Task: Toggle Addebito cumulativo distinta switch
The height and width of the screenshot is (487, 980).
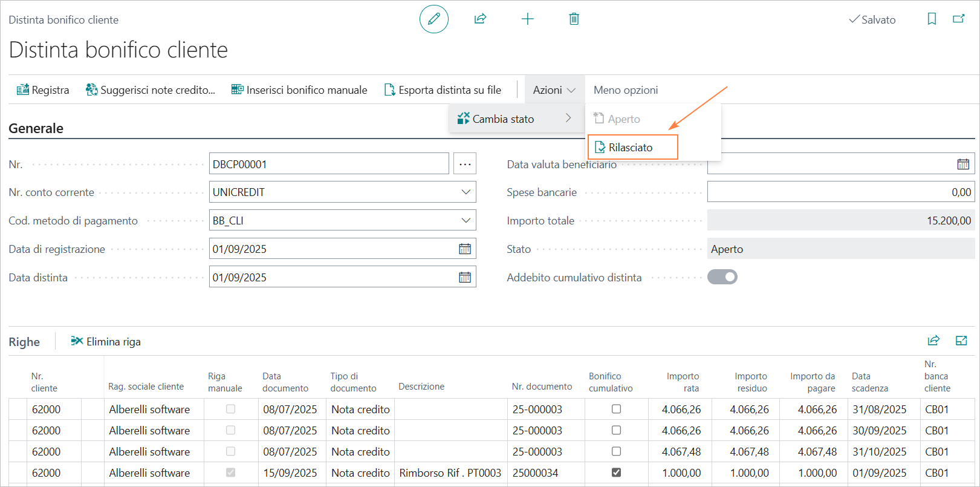Action: 722,277
